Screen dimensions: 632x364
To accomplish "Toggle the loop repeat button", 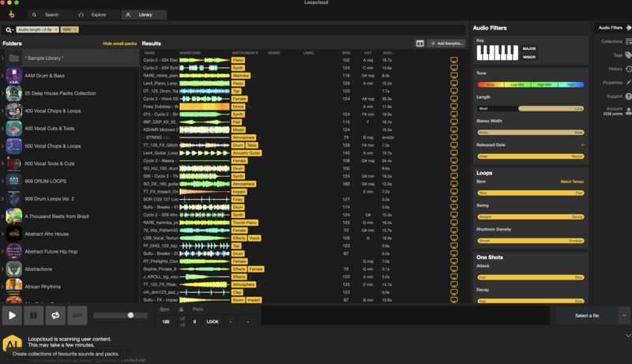I will [55, 316].
